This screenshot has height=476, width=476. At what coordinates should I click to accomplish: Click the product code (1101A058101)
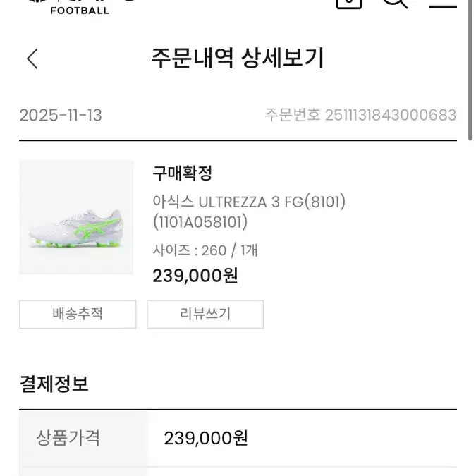tap(200, 222)
